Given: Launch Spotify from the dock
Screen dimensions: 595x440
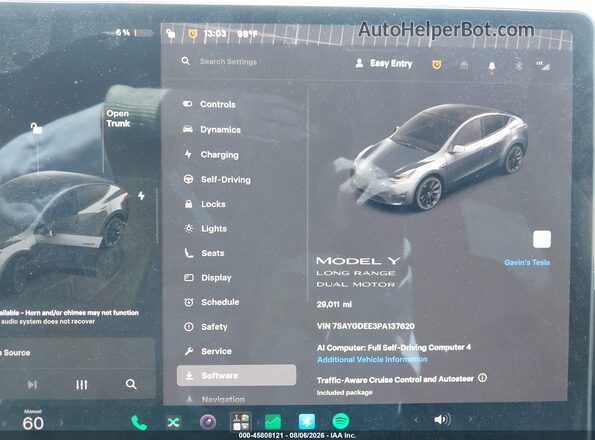Looking at the screenshot, I should [x=341, y=421].
